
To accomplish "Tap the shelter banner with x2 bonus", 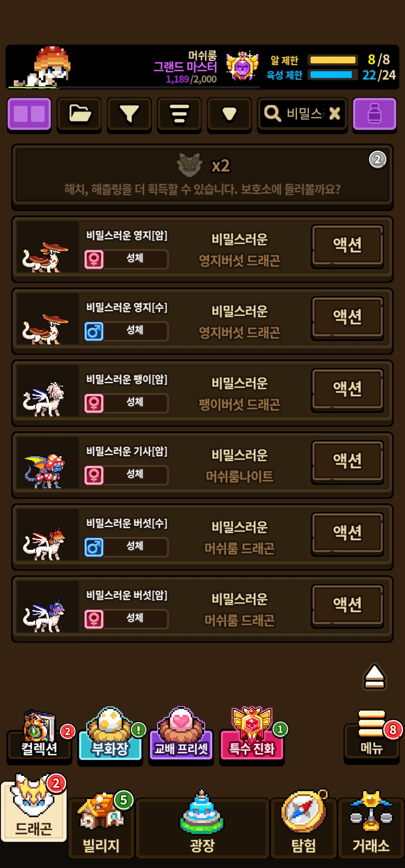I will click(x=202, y=177).
